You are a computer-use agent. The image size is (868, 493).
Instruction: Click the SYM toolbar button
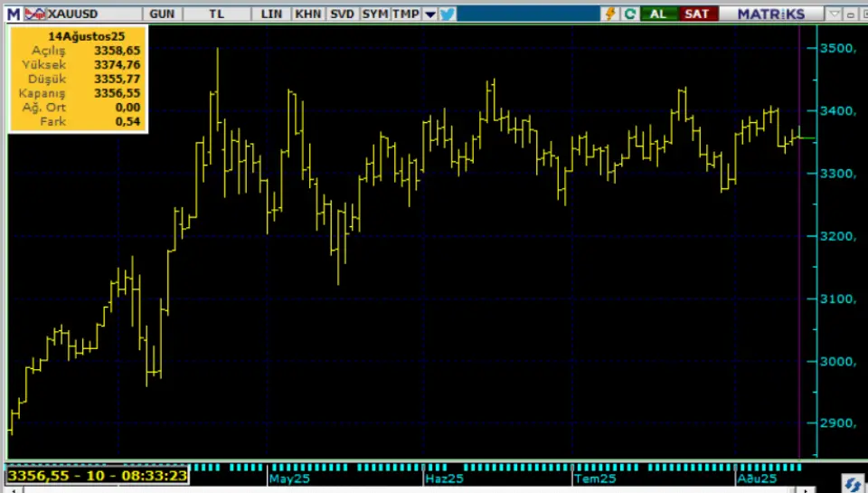coord(374,14)
